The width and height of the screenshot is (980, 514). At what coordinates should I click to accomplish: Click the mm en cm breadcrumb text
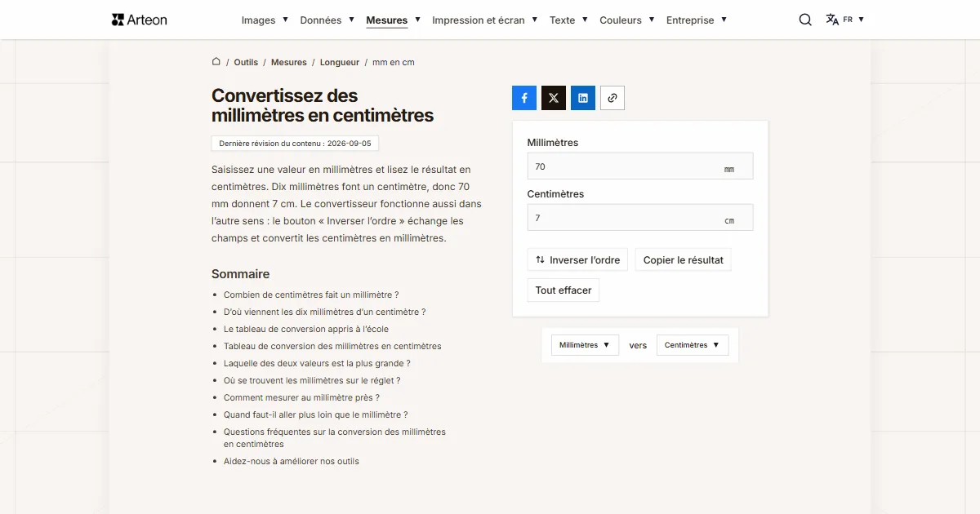pyautogui.click(x=394, y=62)
